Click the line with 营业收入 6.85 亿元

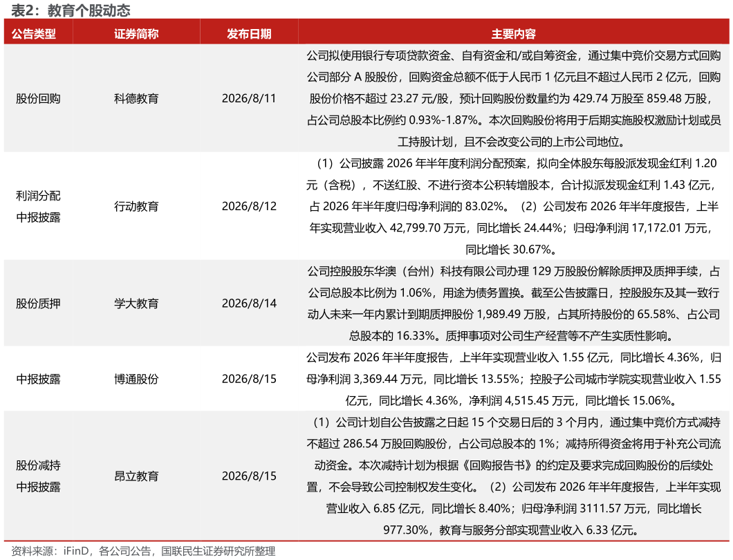514,509
